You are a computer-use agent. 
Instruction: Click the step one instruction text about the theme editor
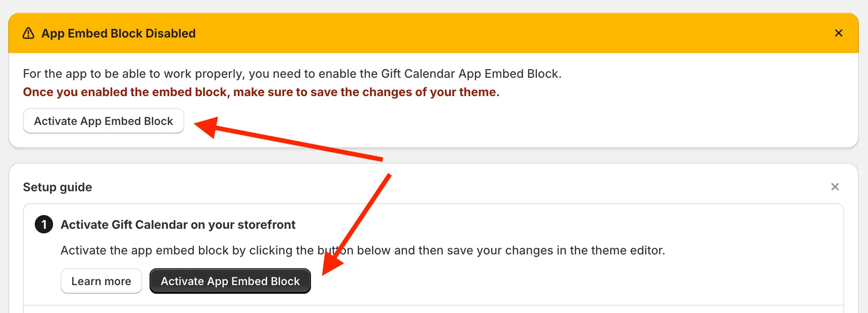pos(363,250)
